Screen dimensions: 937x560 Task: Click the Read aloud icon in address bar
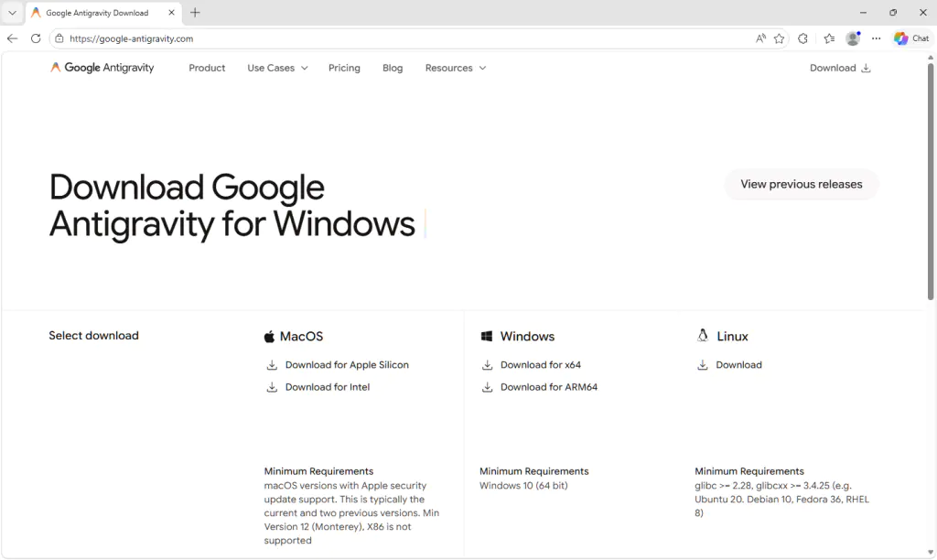click(x=760, y=38)
